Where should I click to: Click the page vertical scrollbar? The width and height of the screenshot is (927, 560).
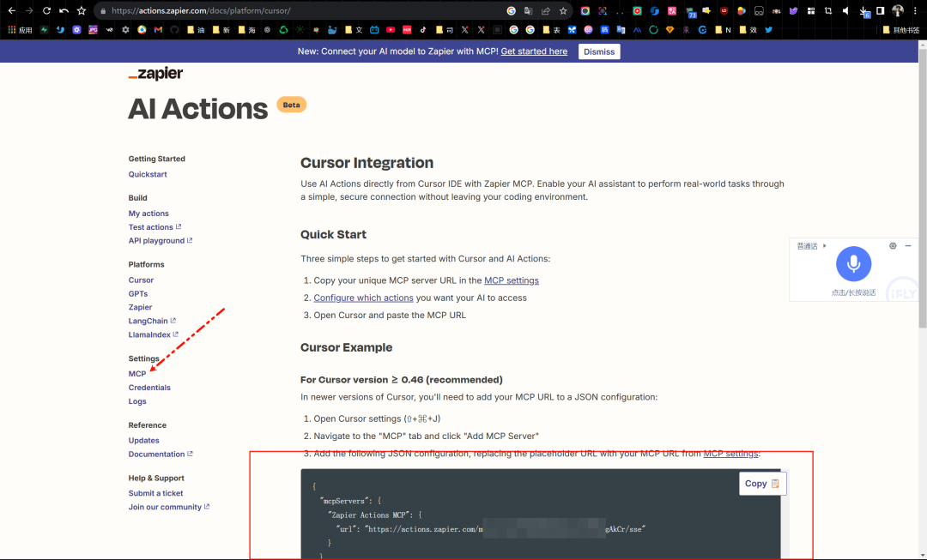click(x=922, y=188)
